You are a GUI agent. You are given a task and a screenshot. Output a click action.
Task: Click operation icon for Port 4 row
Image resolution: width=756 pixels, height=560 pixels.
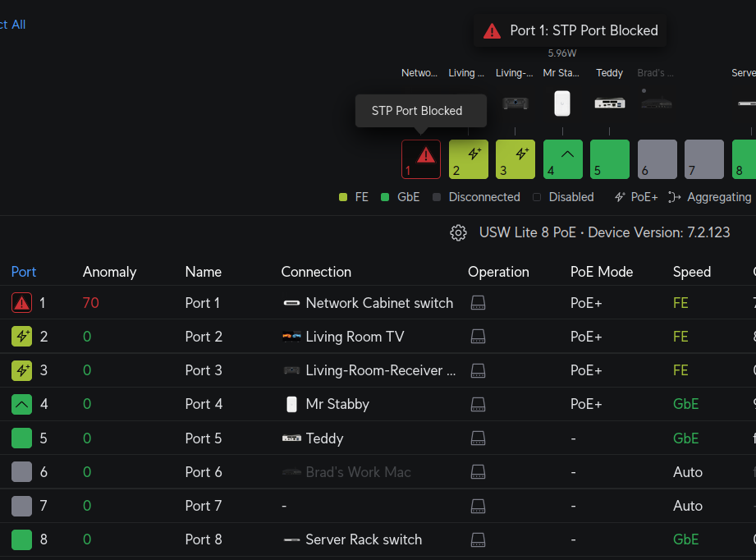tap(478, 404)
